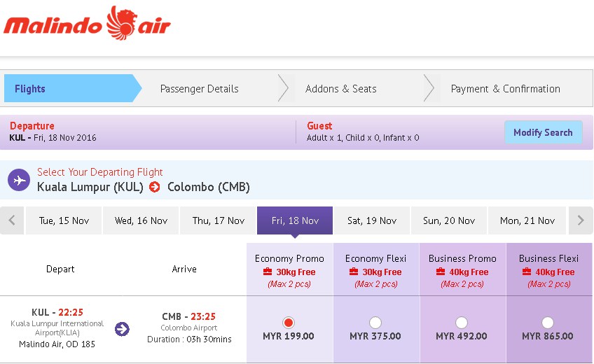Select the Economy Promo MYR 199.00 fare
594x364 pixels.
289,323
